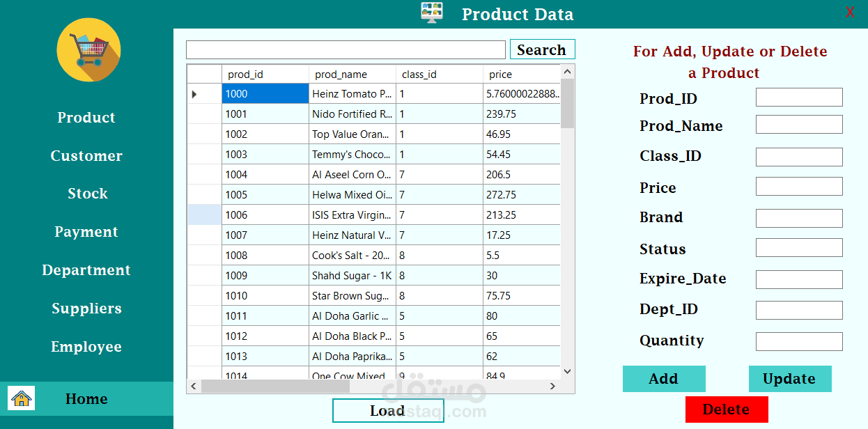
Task: Click horizontal scrollbar right arrow
Action: click(x=552, y=386)
